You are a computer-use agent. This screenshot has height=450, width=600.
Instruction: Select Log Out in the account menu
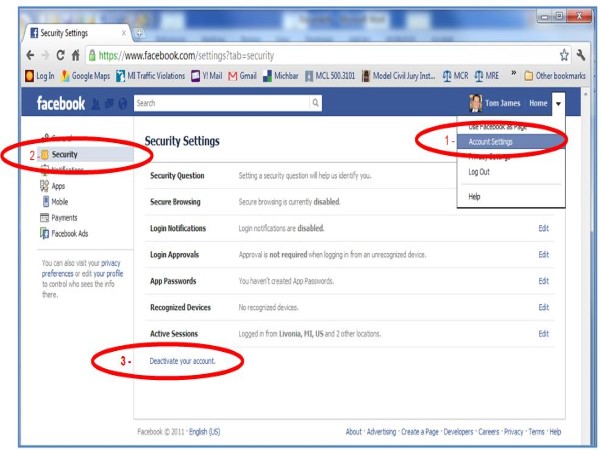pos(479,172)
